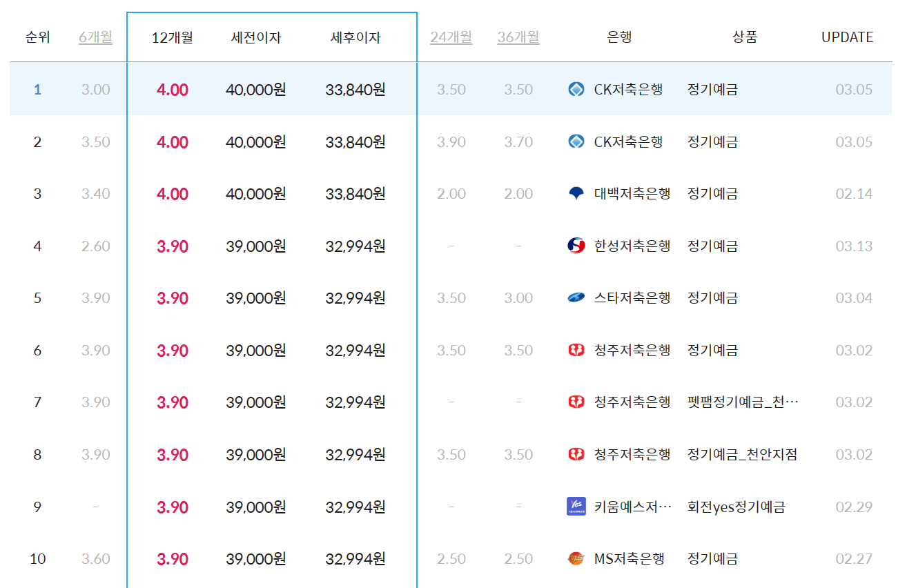Click 39,000원 pre-tax interest in 스타저축은행 row
This screenshot has width=907, height=588.
(256, 298)
